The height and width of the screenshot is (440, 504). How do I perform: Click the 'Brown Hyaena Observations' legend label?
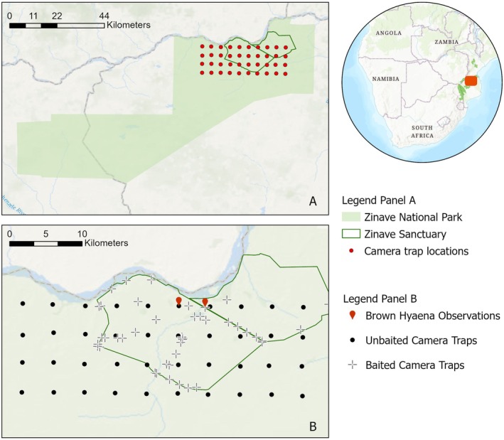(x=433, y=316)
